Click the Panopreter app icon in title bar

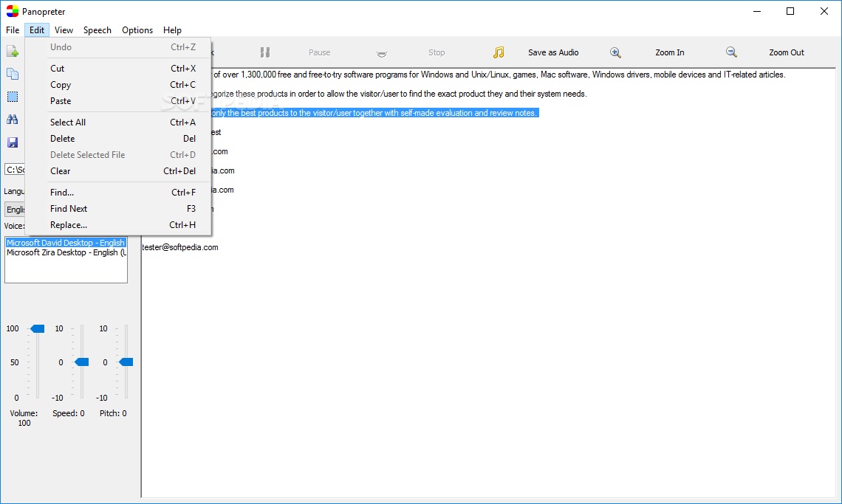[x=13, y=11]
